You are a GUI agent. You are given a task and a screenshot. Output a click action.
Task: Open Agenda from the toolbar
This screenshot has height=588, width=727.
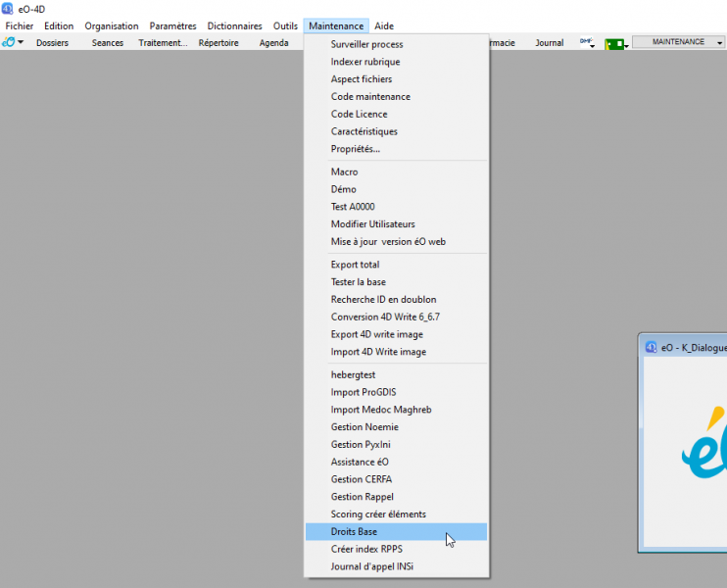click(x=273, y=43)
